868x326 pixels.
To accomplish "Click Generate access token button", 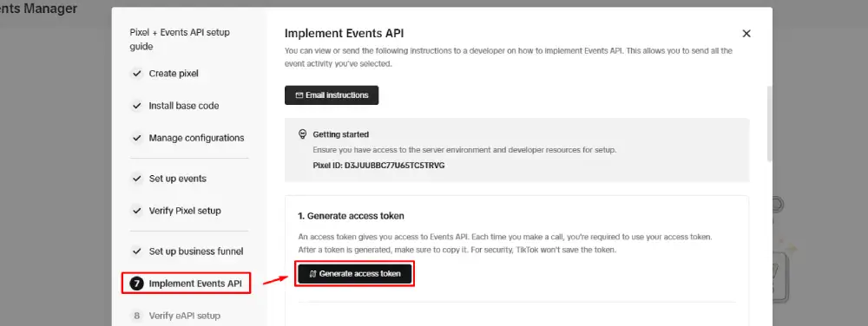I will point(355,273).
